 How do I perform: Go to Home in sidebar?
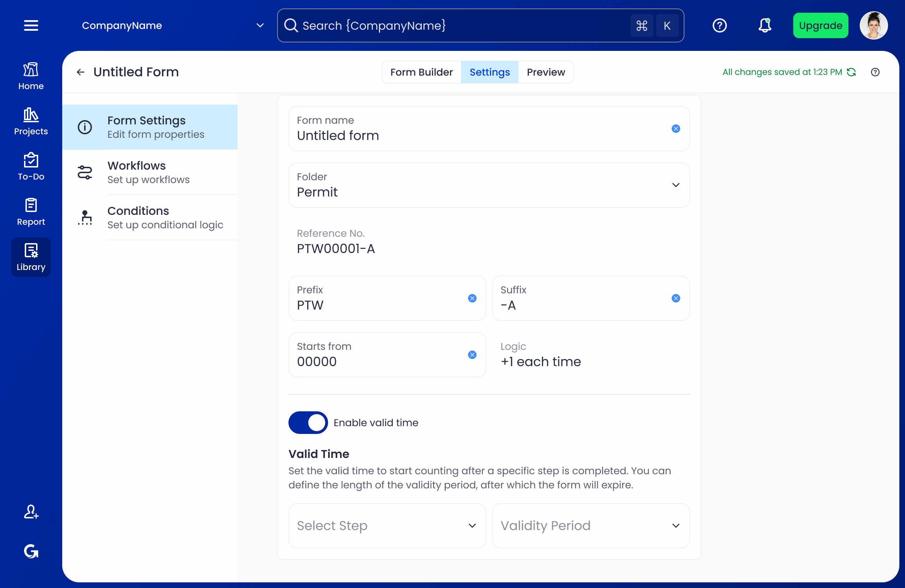pyautogui.click(x=31, y=76)
